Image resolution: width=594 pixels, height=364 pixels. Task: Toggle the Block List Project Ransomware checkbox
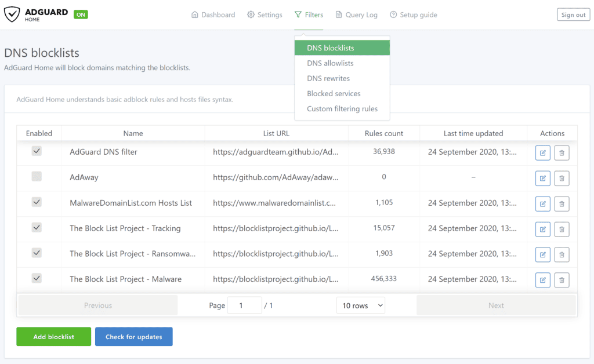point(37,252)
